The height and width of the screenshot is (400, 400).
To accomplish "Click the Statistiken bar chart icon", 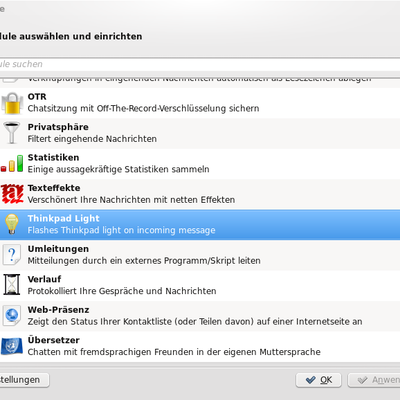I will pyautogui.click(x=12, y=164).
